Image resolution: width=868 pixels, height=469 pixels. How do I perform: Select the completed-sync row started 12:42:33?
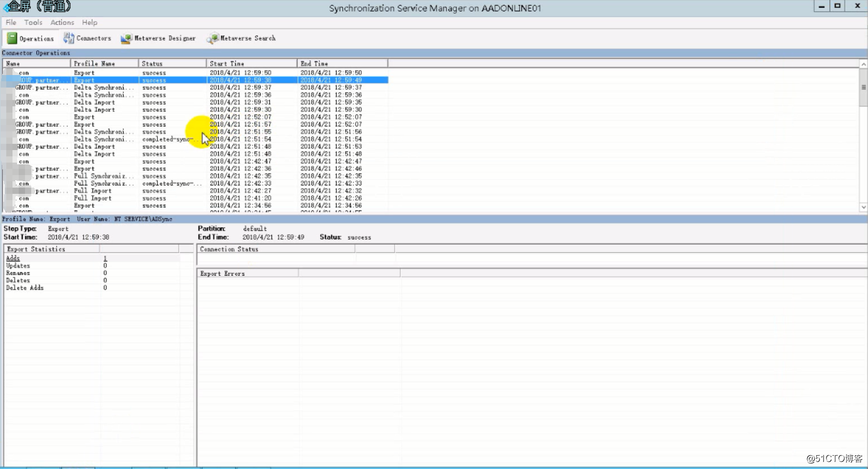tap(195, 184)
